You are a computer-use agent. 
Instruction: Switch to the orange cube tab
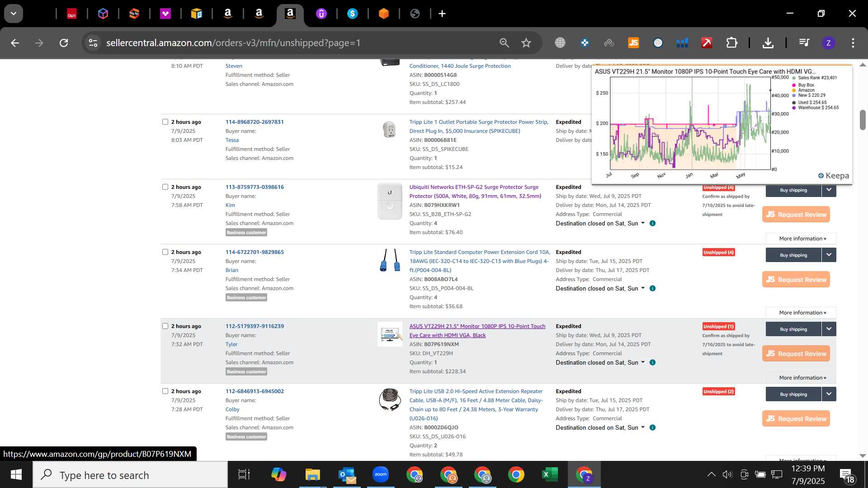(x=384, y=14)
